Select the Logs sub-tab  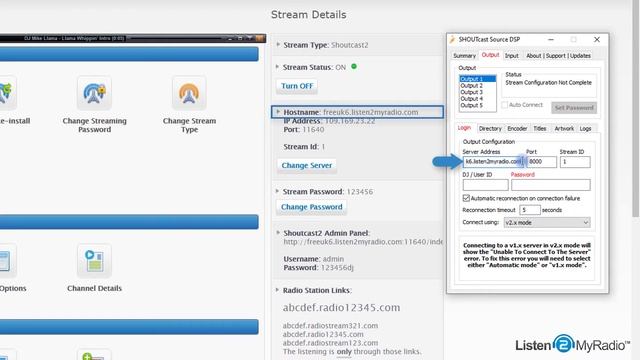tap(585, 129)
